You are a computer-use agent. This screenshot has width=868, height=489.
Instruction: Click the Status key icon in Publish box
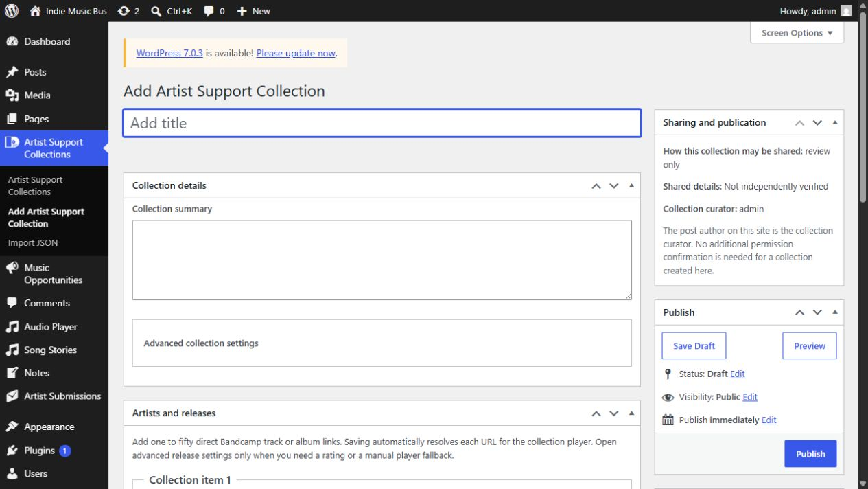click(x=668, y=374)
